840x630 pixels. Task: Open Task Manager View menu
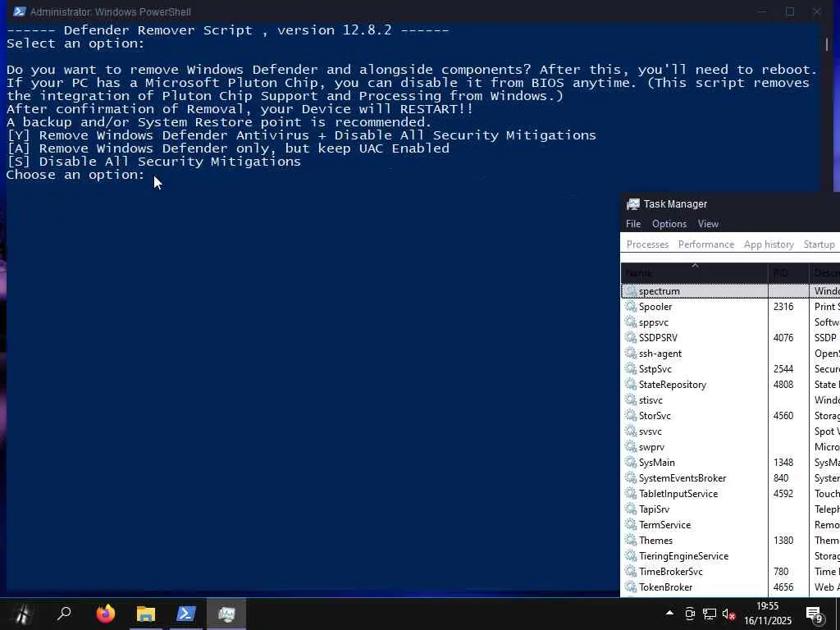(708, 224)
